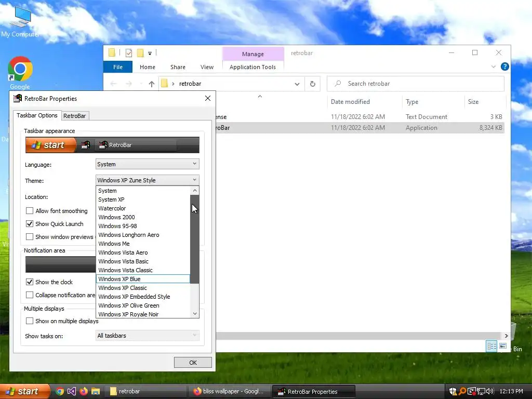Image resolution: width=532 pixels, height=399 pixels.
Task: Expand the Explorer ribbon chevron
Action: click(x=494, y=67)
